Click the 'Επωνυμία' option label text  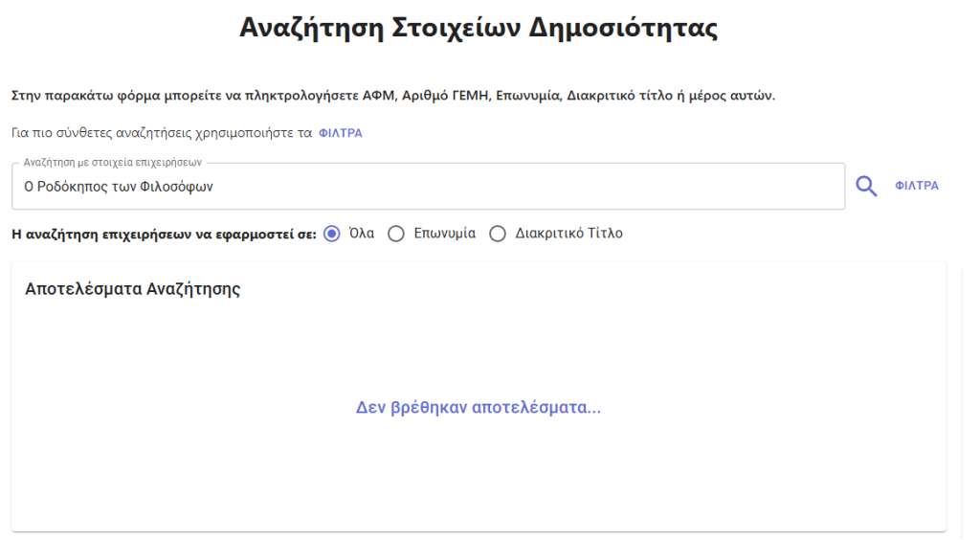[444, 234]
